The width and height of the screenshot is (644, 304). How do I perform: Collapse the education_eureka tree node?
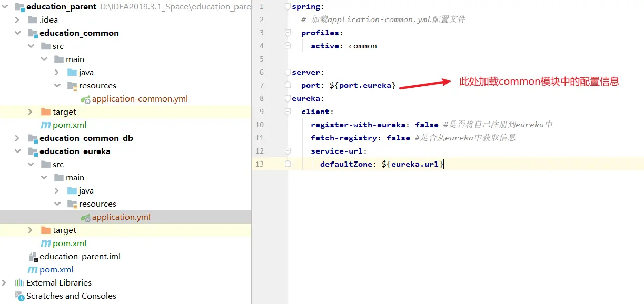coord(17,151)
